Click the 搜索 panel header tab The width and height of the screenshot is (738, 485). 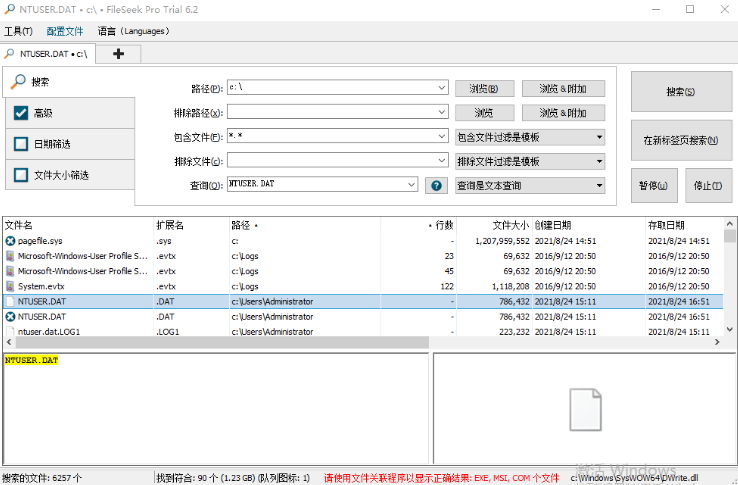[x=69, y=82]
